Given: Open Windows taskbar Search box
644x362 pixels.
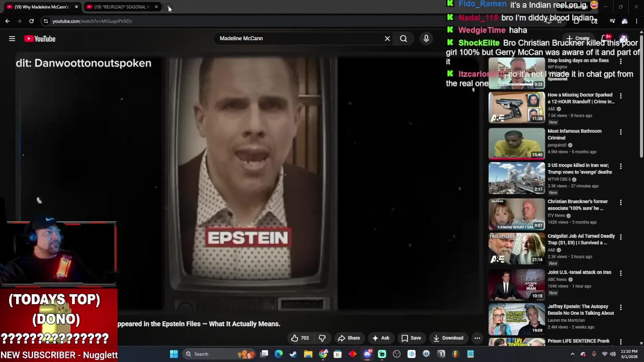Looking at the screenshot, I should pos(218,354).
